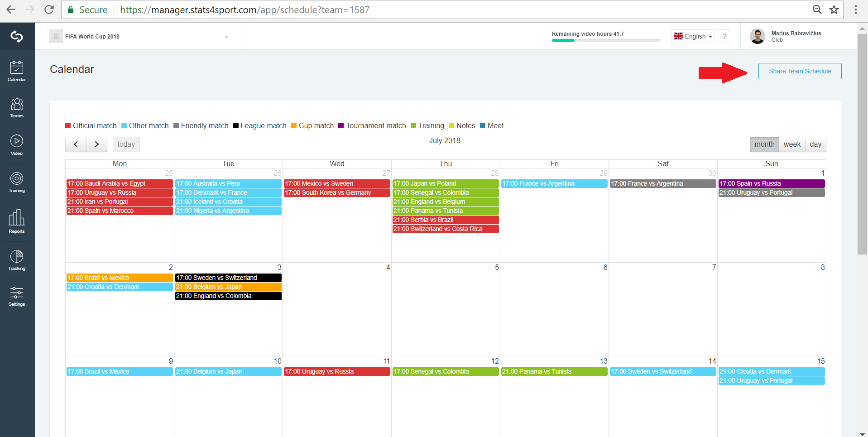Open the Reports sidebar section
This screenshot has height=437, width=868.
pyautogui.click(x=17, y=221)
